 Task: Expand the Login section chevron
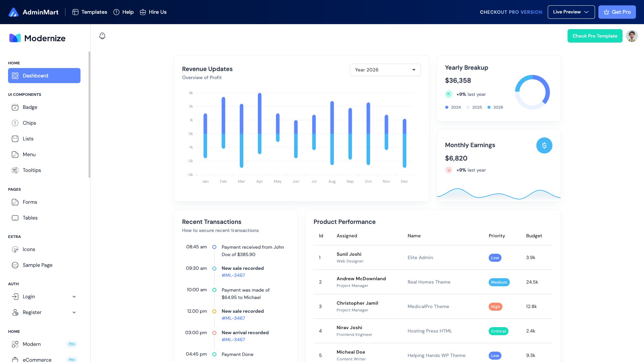click(x=74, y=297)
